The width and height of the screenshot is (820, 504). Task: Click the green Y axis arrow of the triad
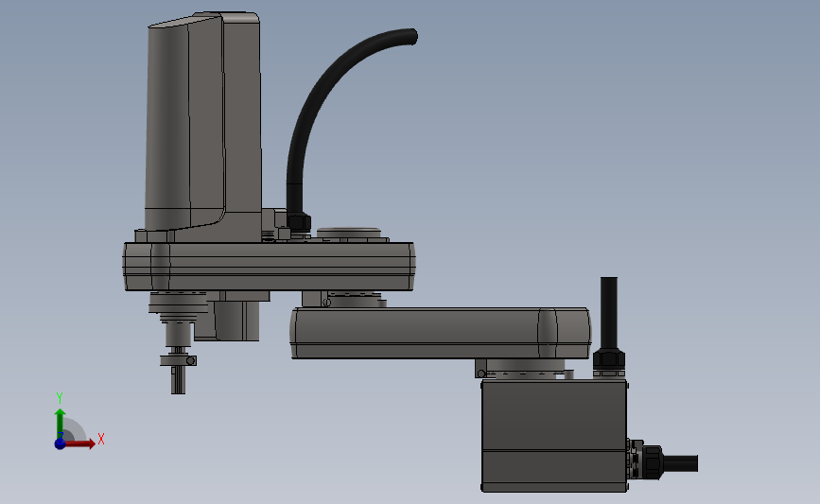pyautogui.click(x=61, y=425)
